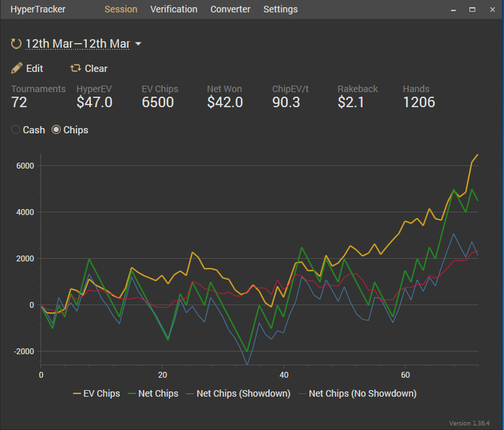Click the 40 x-axis label
This screenshot has height=430, width=504.
point(284,375)
